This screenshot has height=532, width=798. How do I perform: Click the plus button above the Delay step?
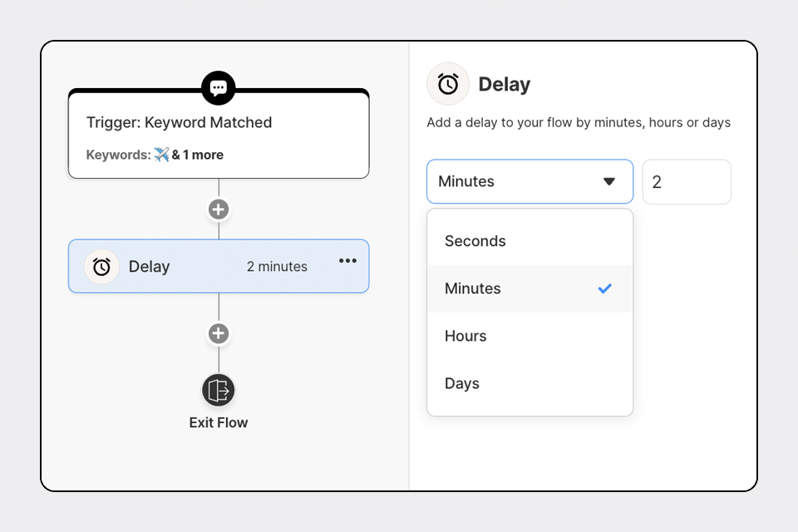point(219,209)
